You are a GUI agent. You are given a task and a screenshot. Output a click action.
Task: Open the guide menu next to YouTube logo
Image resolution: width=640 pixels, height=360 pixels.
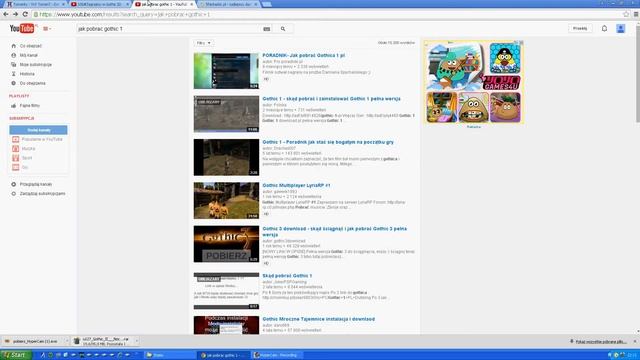point(47,29)
